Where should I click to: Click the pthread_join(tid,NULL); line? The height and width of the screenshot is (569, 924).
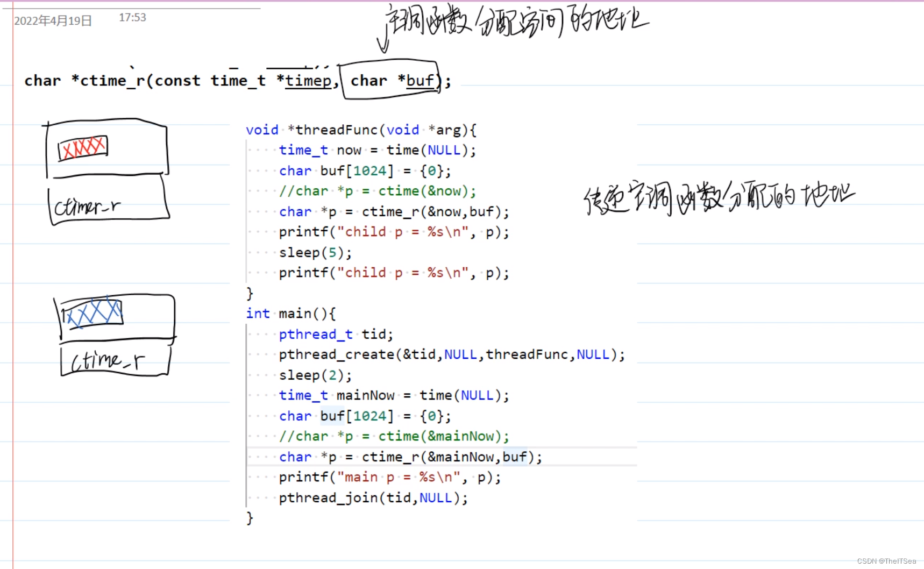pyautogui.click(x=373, y=497)
